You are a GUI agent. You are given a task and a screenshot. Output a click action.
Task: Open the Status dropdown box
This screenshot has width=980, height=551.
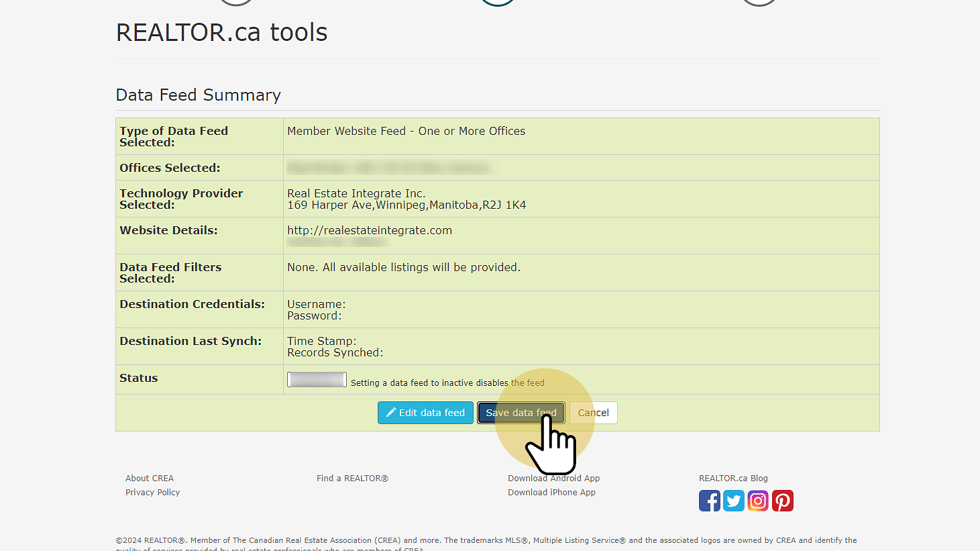(x=317, y=380)
